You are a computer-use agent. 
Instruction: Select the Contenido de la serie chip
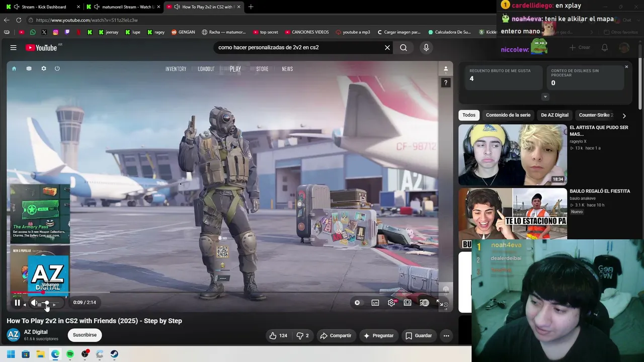point(508,115)
